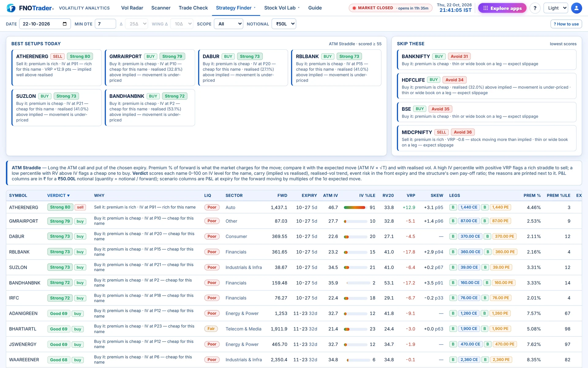The width and height of the screenshot is (588, 368).
Task: Click the IV %ILE column header
Action: (367, 195)
